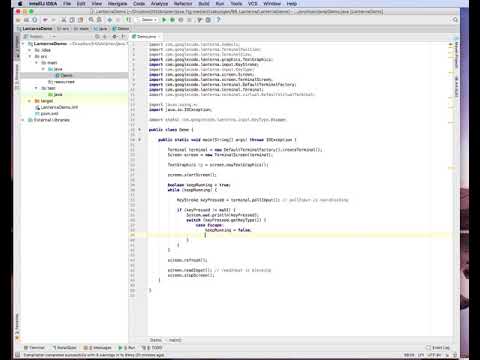480x360 pixels.
Task: Toggle tool window quick-access icon in status bar
Action: pos(18,355)
